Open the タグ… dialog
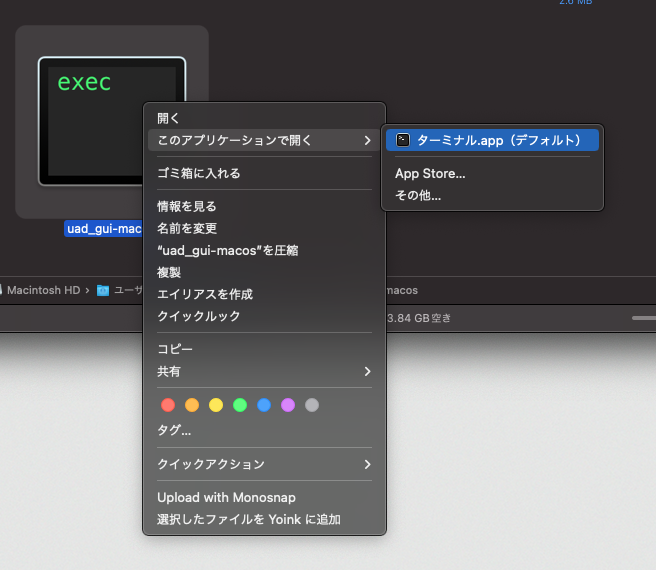The image size is (656, 570). tap(174, 430)
